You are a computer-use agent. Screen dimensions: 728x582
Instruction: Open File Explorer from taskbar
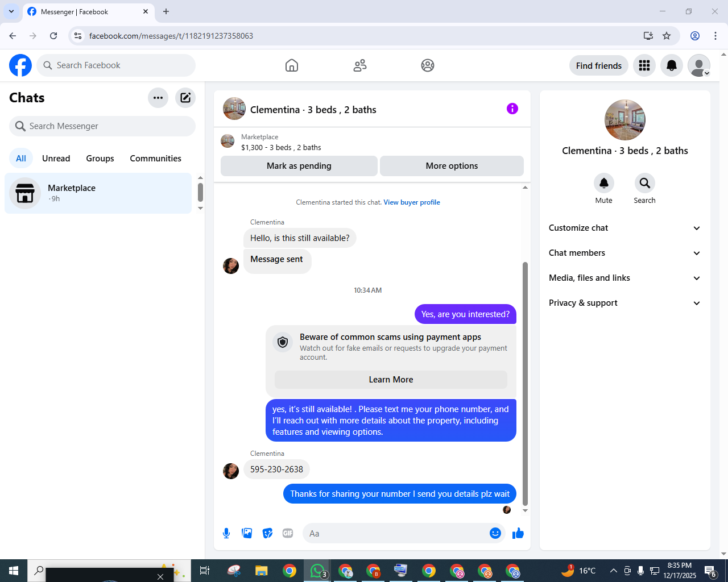click(261, 571)
